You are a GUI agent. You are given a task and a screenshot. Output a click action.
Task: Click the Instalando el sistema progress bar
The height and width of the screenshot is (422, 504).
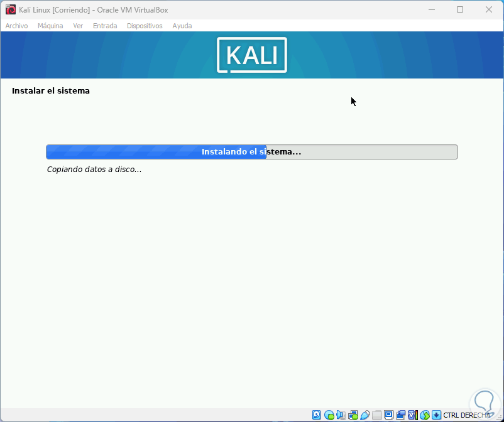point(251,152)
